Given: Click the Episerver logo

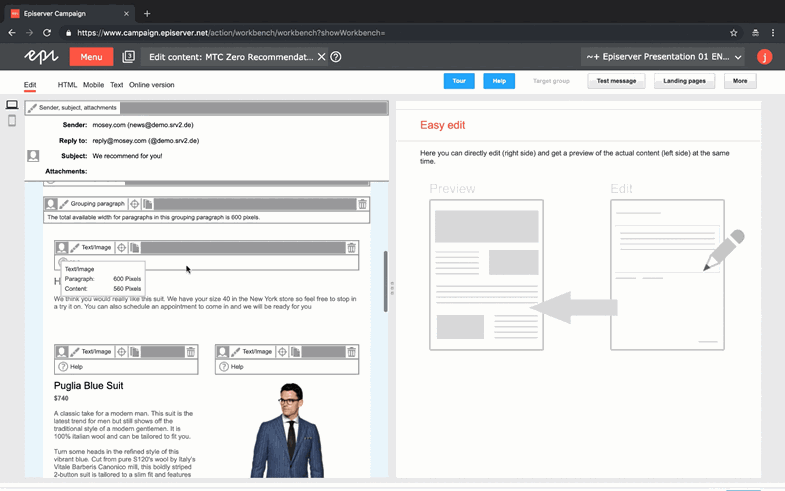Looking at the screenshot, I should (x=41, y=57).
